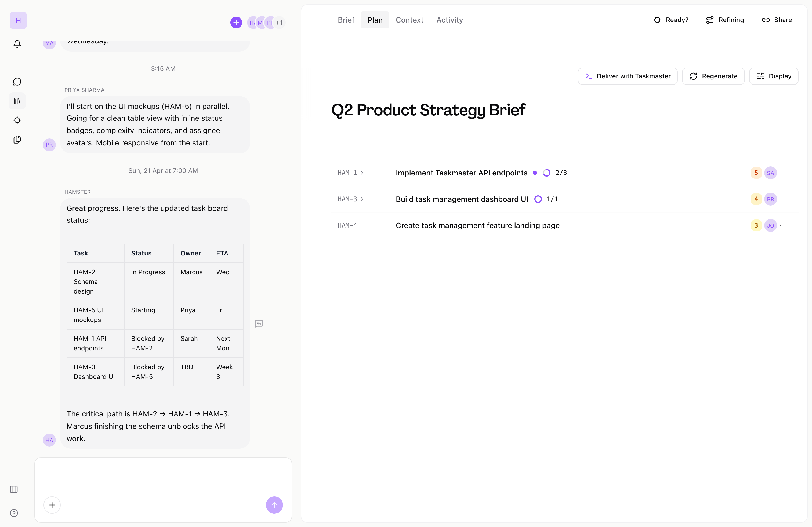Open the library panel from the sidebar
The width and height of the screenshot is (812, 527).
coord(17,101)
